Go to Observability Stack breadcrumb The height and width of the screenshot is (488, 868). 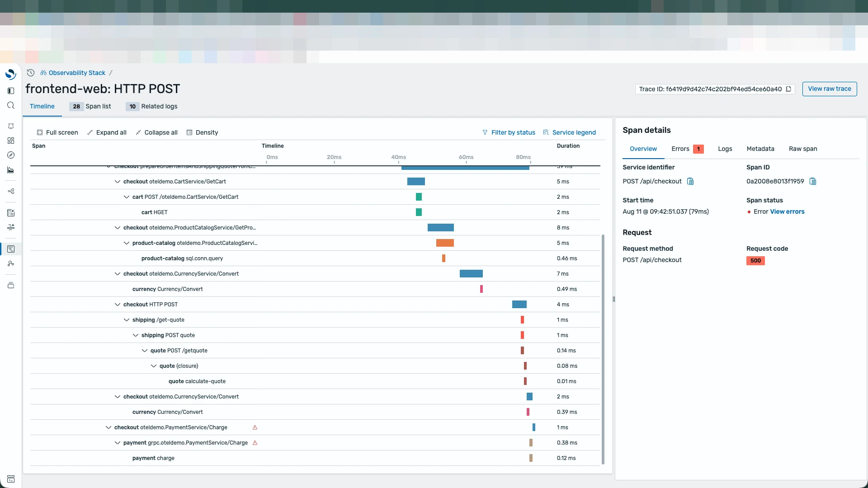pyautogui.click(x=77, y=73)
